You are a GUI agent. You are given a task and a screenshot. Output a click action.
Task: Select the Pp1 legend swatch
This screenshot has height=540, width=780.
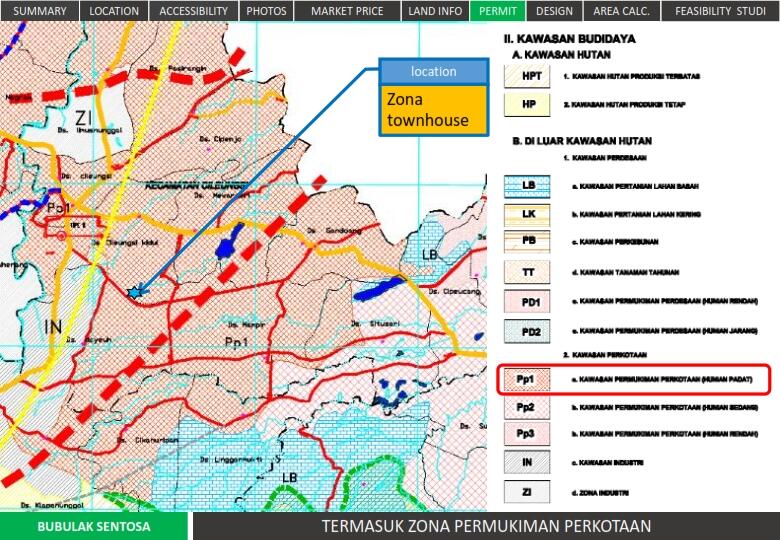coord(527,379)
